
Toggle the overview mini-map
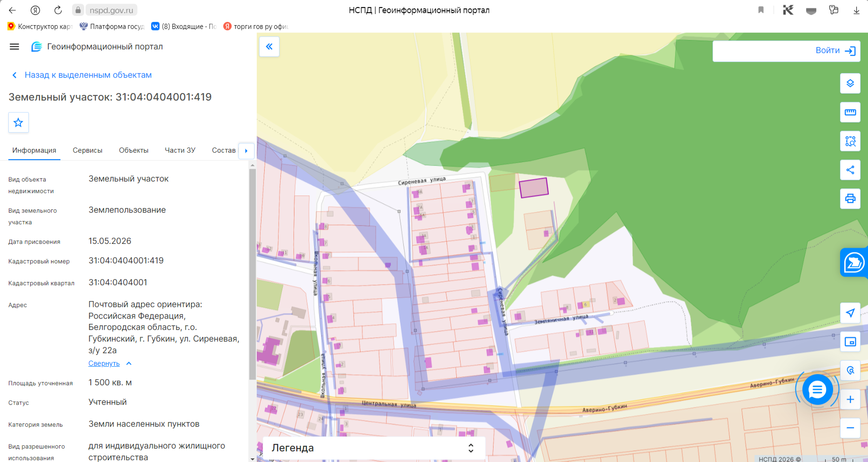pos(850,342)
